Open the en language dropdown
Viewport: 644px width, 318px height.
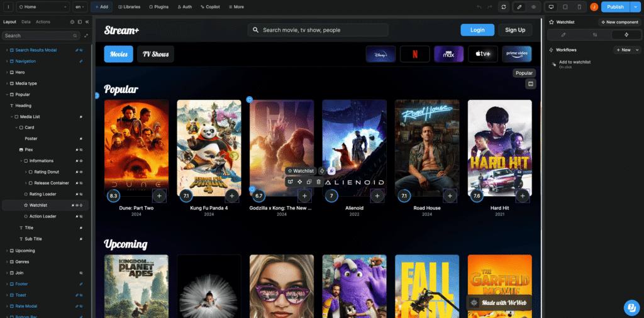(80, 7)
